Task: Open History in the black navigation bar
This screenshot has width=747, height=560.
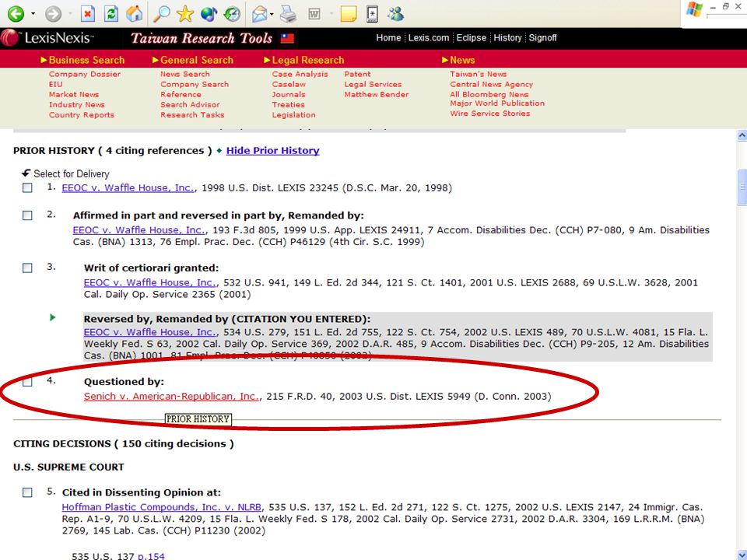Action: tap(507, 37)
